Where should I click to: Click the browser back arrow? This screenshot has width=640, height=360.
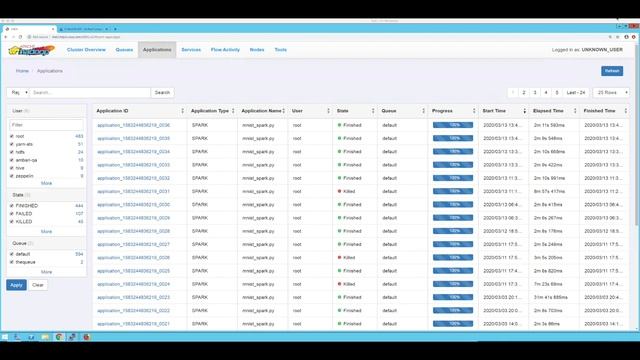pyautogui.click(x=6, y=37)
